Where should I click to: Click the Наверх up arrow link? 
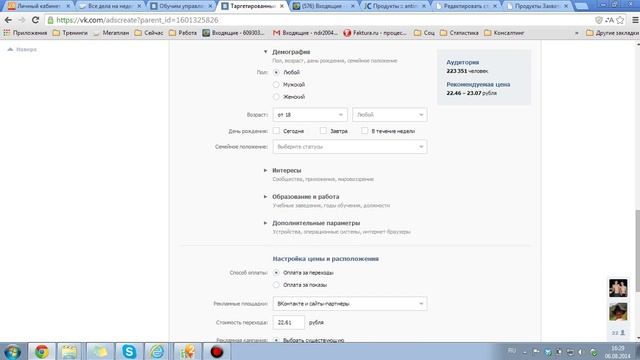click(22, 49)
